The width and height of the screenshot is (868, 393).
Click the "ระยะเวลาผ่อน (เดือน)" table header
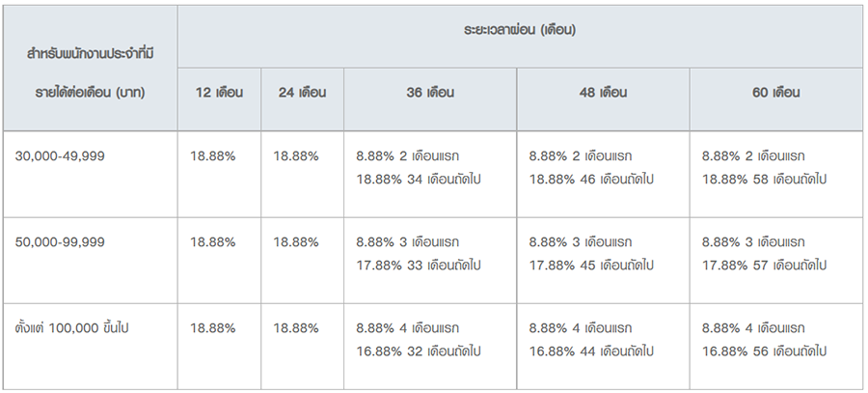(x=519, y=31)
